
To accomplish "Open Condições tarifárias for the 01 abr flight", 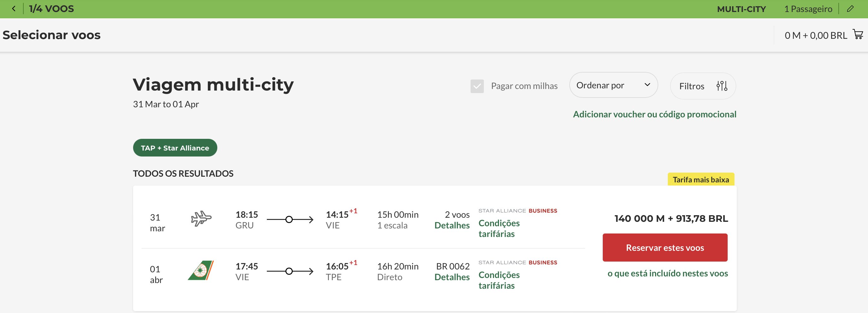I will [499, 280].
